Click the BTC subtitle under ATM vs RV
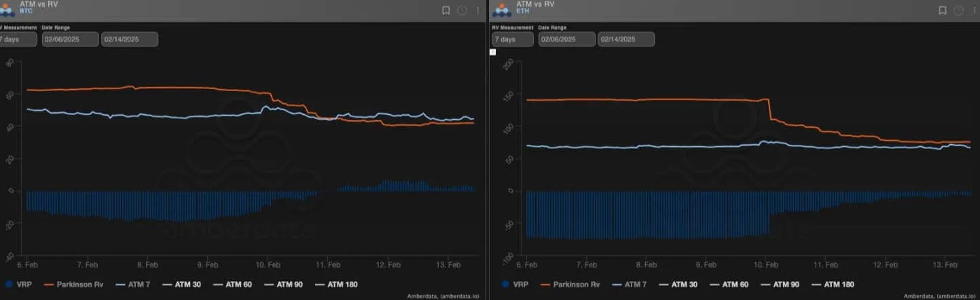The width and height of the screenshot is (980, 300). pos(26,12)
